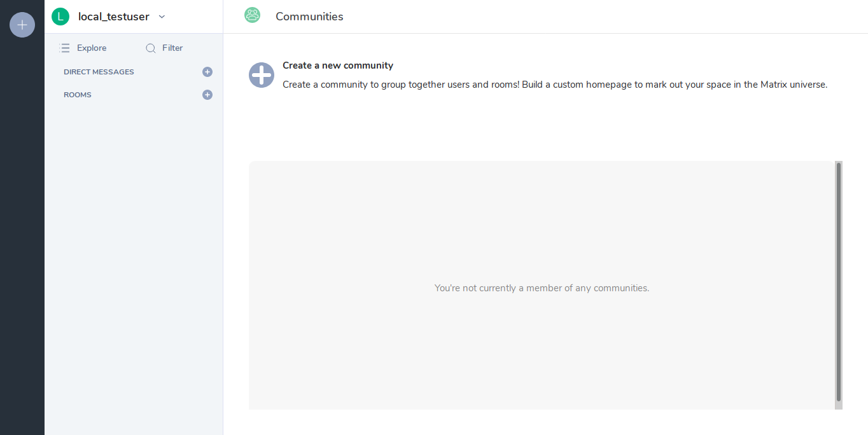Image resolution: width=868 pixels, height=435 pixels.
Task: Click the 'not currently a member' message
Action: coord(542,288)
